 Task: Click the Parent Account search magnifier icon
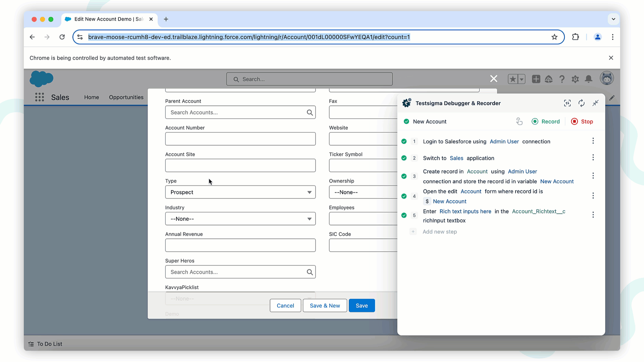[x=310, y=113]
